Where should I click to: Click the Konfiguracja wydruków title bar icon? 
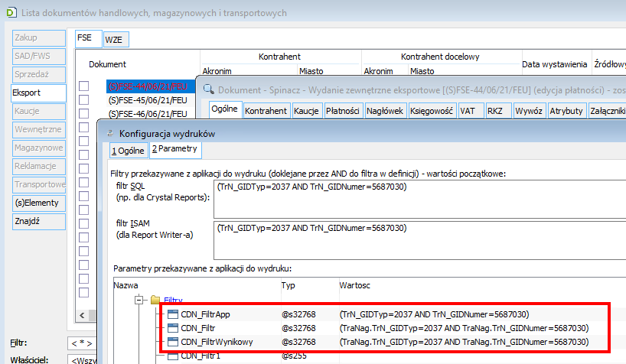coord(110,132)
